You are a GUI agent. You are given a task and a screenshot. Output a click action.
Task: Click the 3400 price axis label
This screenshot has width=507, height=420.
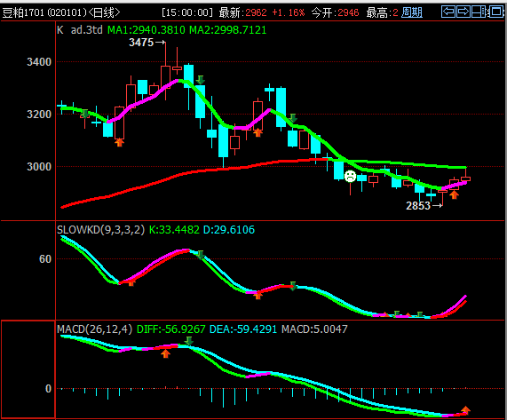(39, 62)
